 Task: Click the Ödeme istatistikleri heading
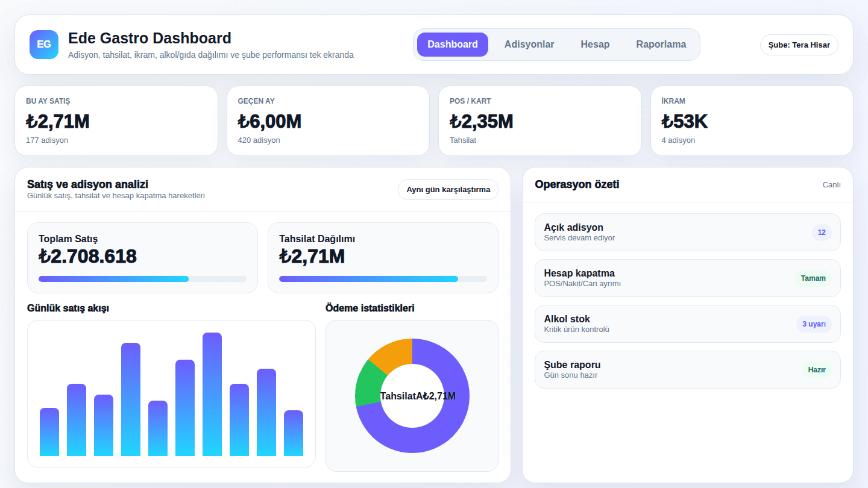(370, 308)
